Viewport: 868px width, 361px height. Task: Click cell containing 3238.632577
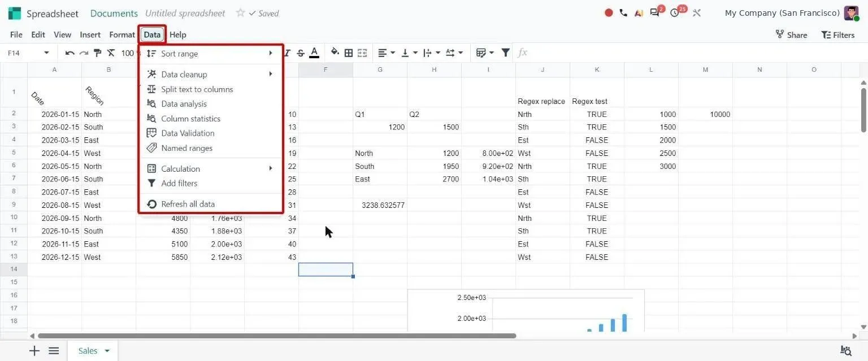point(380,205)
